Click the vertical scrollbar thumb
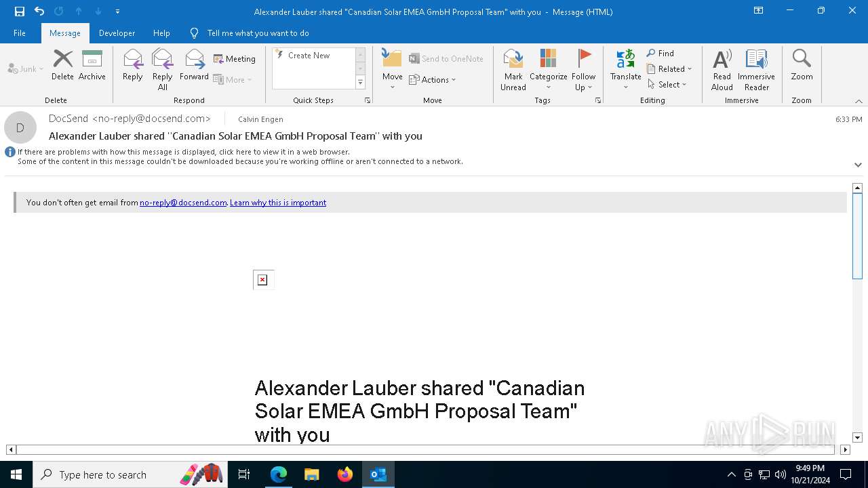This screenshot has width=868, height=488. coord(857,236)
